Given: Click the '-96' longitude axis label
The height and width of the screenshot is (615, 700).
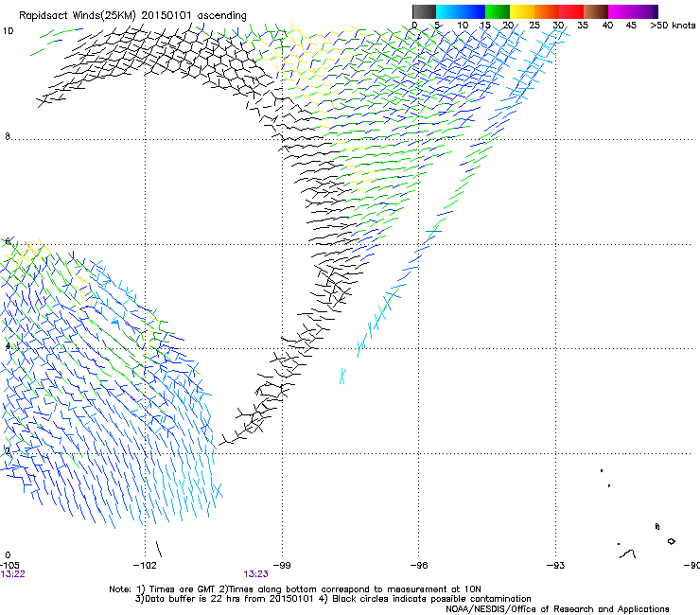Looking at the screenshot, I should point(419,566).
